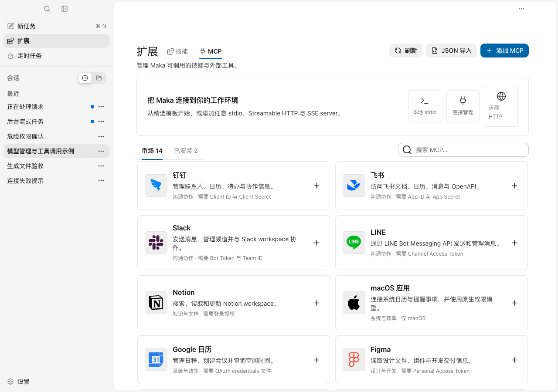The image size is (558, 392).
Task: Open the 连接失败提示 conversation
Action: pos(57,181)
